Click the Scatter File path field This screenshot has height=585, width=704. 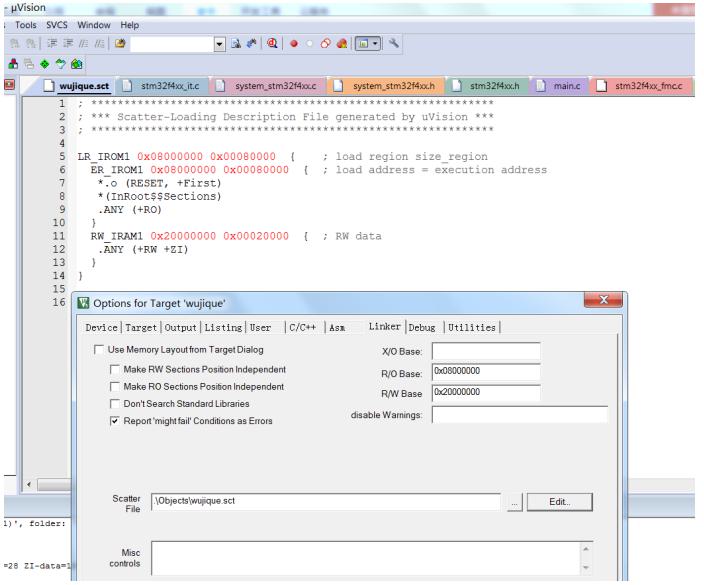coord(326,501)
